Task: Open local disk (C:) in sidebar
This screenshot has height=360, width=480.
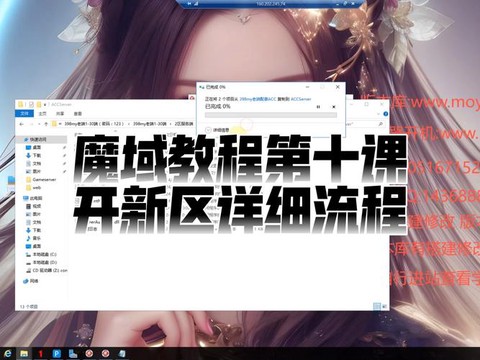Action: [42, 254]
